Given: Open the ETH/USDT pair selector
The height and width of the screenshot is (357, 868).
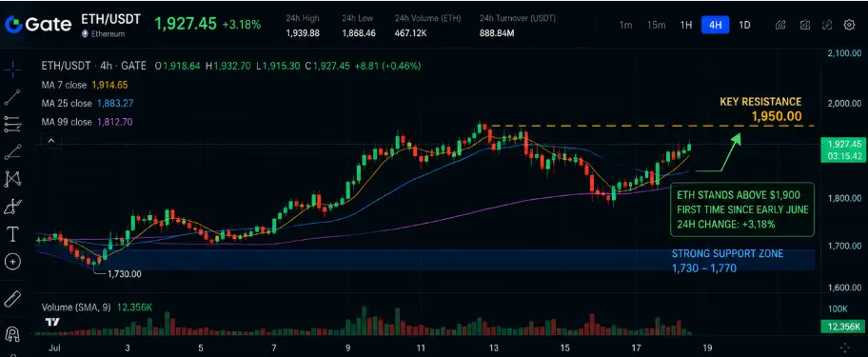Looking at the screenshot, I should coord(110,19).
